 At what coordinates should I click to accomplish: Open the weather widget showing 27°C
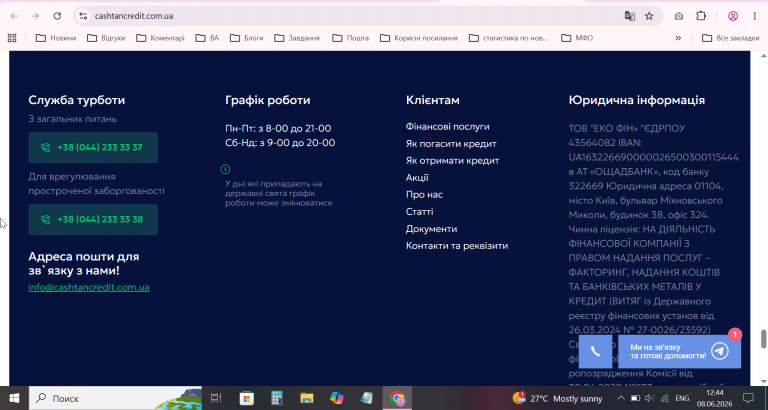click(x=557, y=398)
